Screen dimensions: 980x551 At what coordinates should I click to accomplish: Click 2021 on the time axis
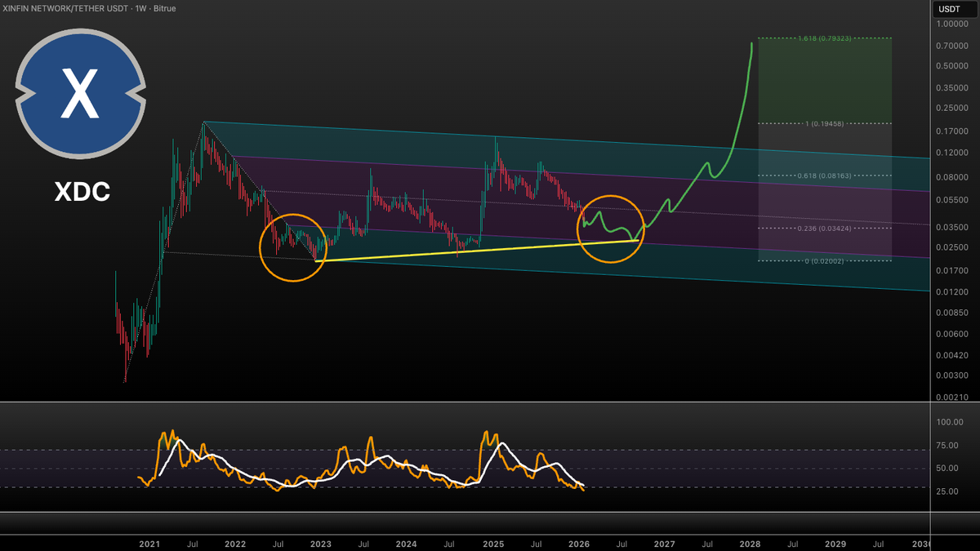point(149,543)
